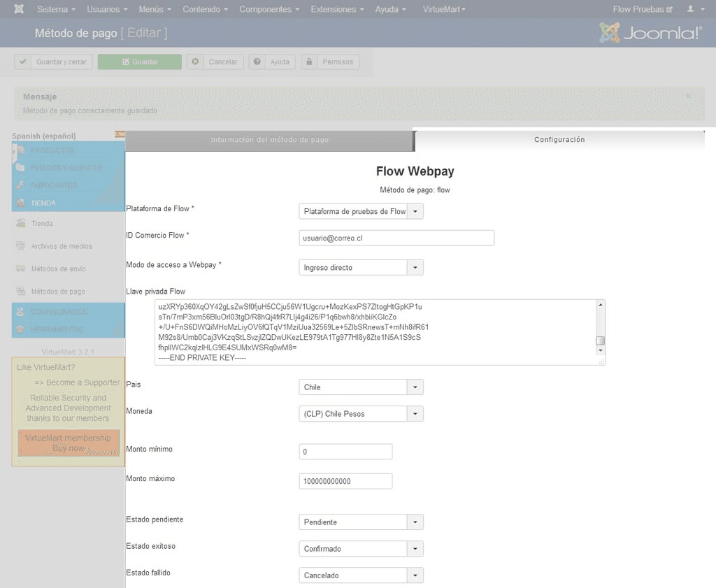
Task: Open the Moneda dropdown (CLP) Chile Pesos
Action: [x=361, y=414]
